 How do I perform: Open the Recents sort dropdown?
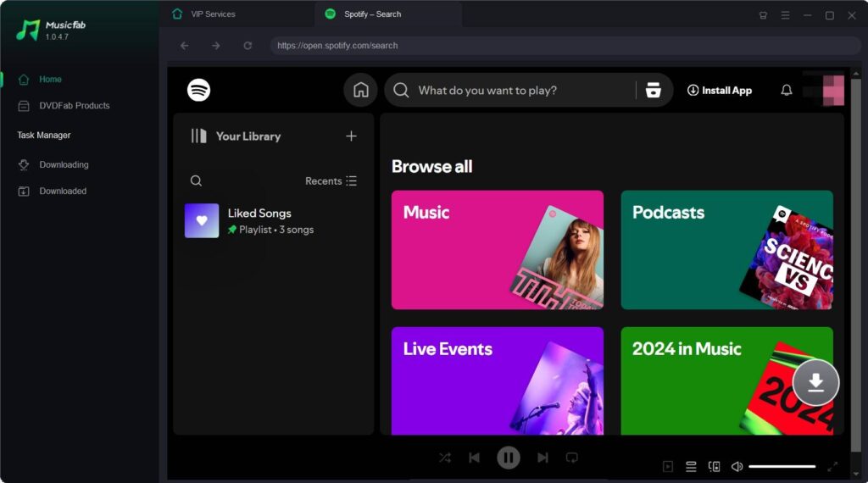(331, 181)
